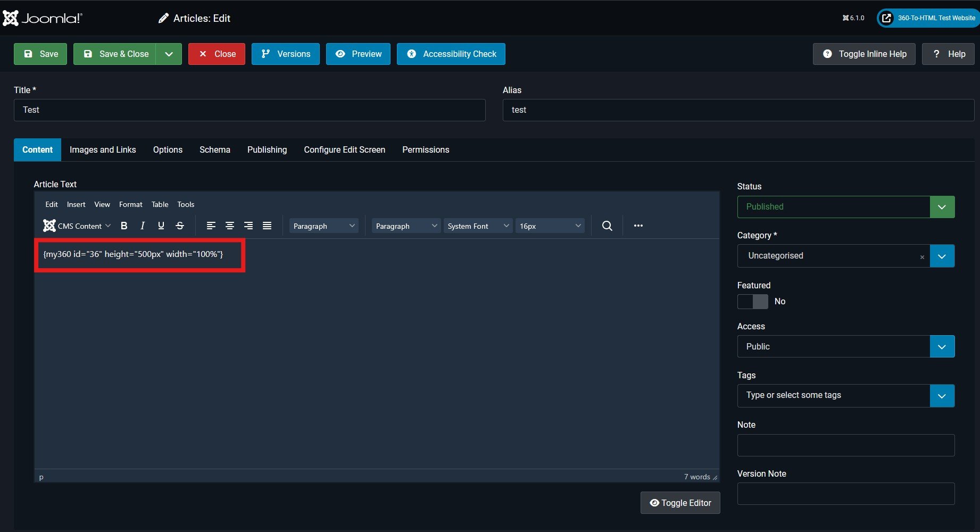Click into the Note field

(x=846, y=445)
